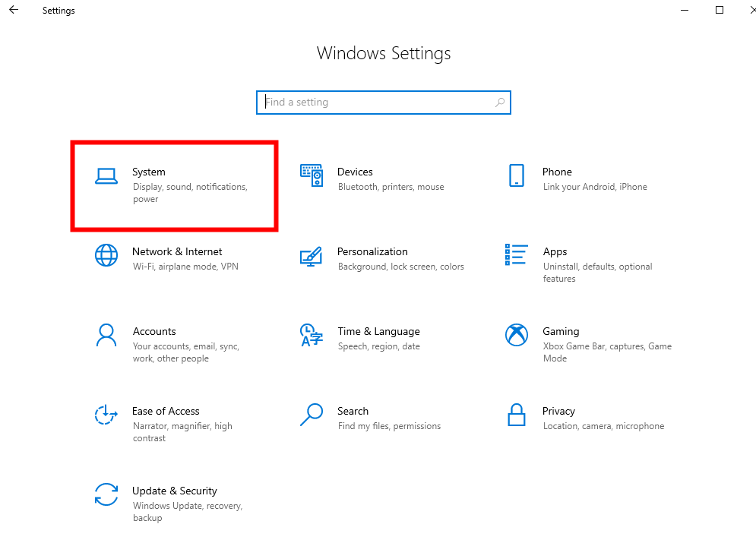Screen dimensions: 756x543
Task: Open the Apps settings title
Action: [x=555, y=252]
